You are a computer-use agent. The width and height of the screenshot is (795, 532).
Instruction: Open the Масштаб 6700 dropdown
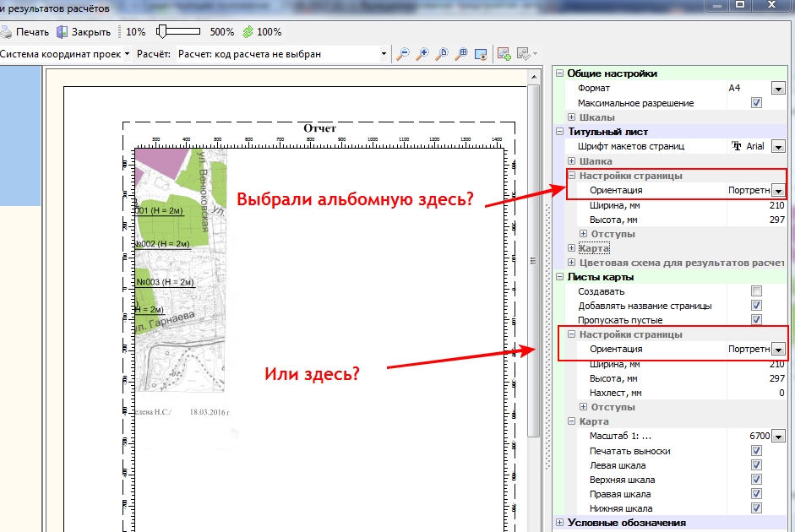click(x=777, y=437)
